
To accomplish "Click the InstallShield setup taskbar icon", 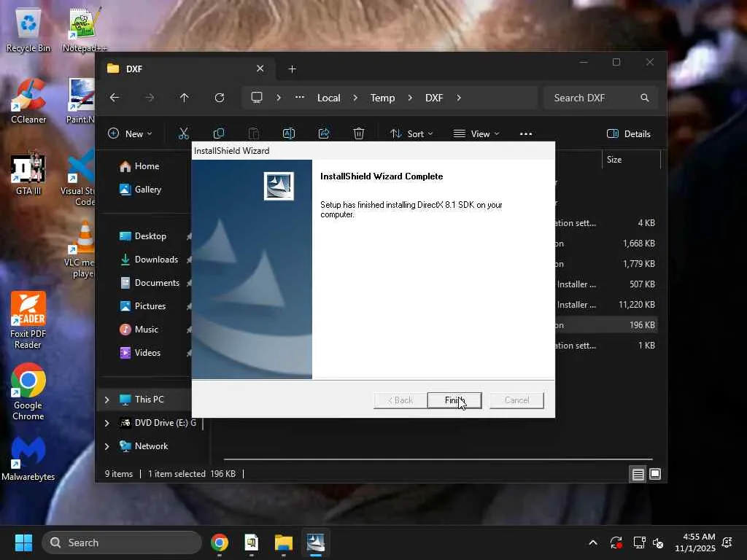I will point(315,542).
